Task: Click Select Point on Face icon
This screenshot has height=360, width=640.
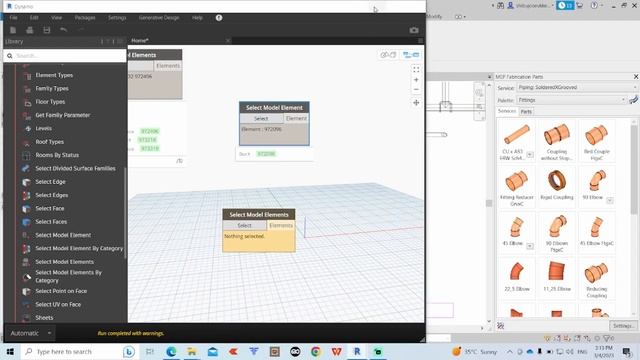Action: coord(26,291)
